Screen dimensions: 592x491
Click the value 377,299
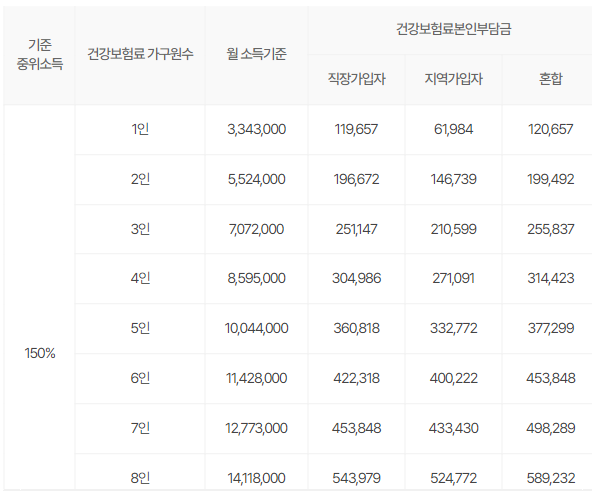[x=551, y=329]
